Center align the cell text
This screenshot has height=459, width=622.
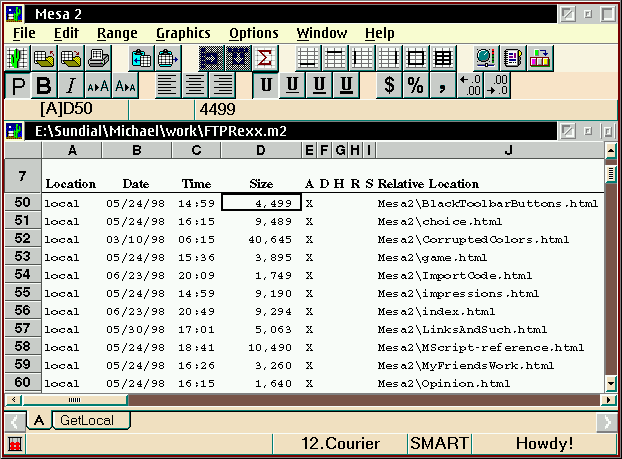(x=195, y=85)
